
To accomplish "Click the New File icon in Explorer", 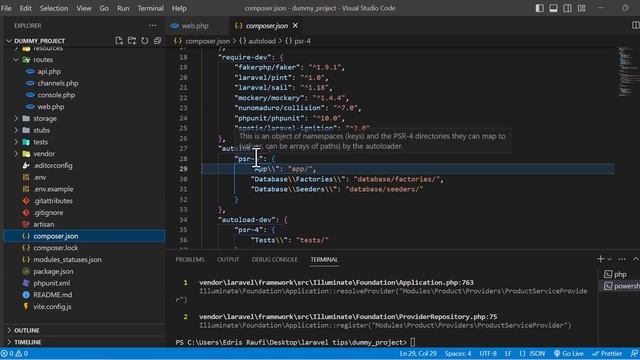I will click(x=119, y=41).
